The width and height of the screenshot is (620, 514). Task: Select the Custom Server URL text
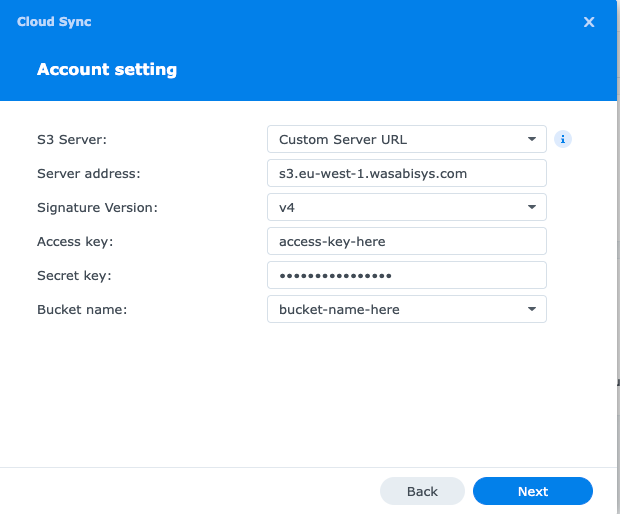point(343,139)
